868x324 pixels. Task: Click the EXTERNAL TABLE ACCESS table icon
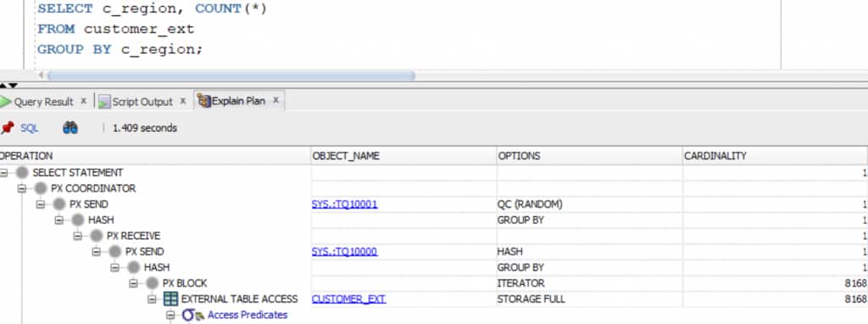pyautogui.click(x=171, y=299)
